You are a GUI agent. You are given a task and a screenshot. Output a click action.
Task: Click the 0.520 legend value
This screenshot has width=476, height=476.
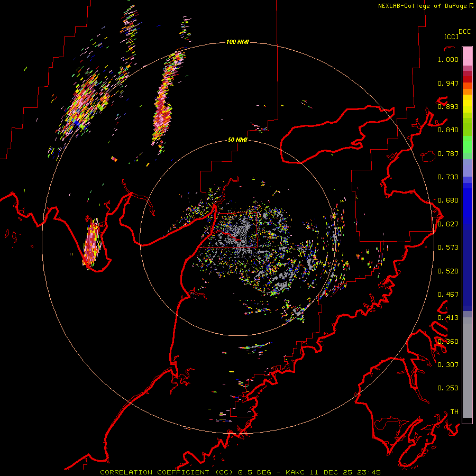pos(448,271)
